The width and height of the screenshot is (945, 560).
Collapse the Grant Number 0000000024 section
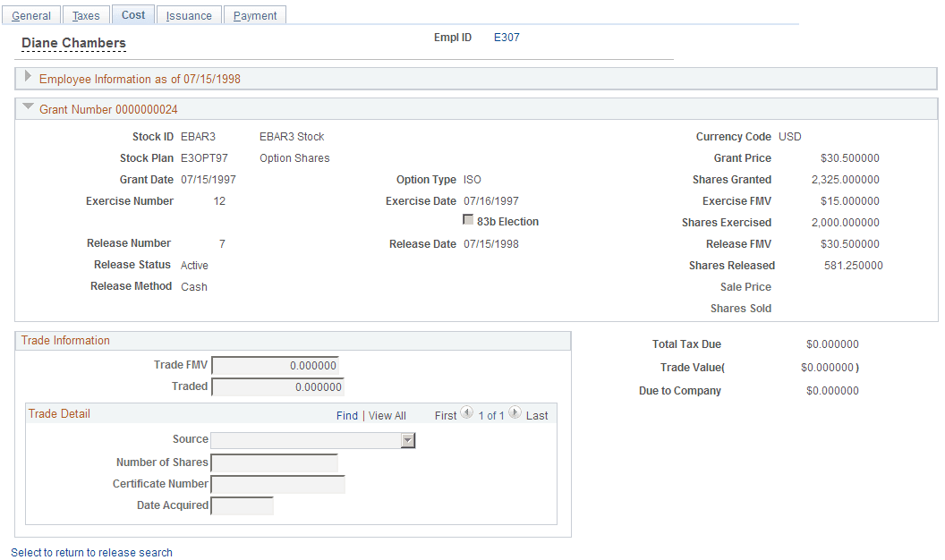(x=28, y=108)
